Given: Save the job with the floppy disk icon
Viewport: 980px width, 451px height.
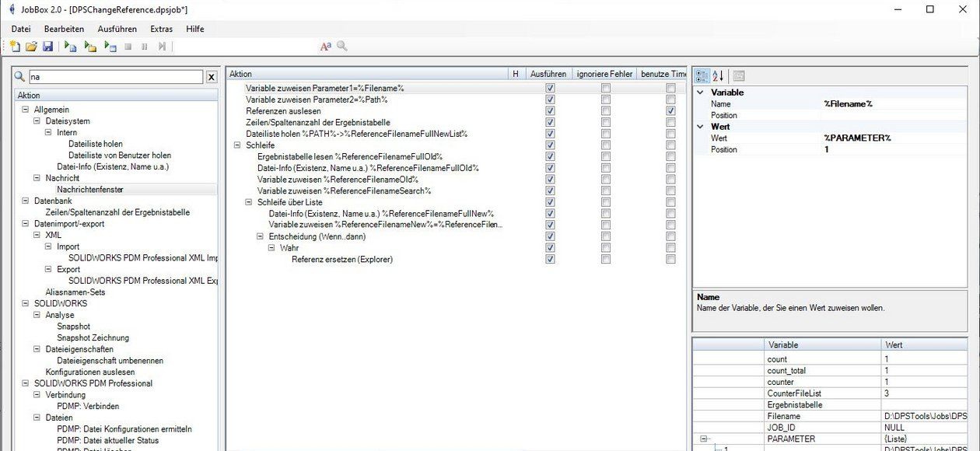Looking at the screenshot, I should pyautogui.click(x=47, y=47).
